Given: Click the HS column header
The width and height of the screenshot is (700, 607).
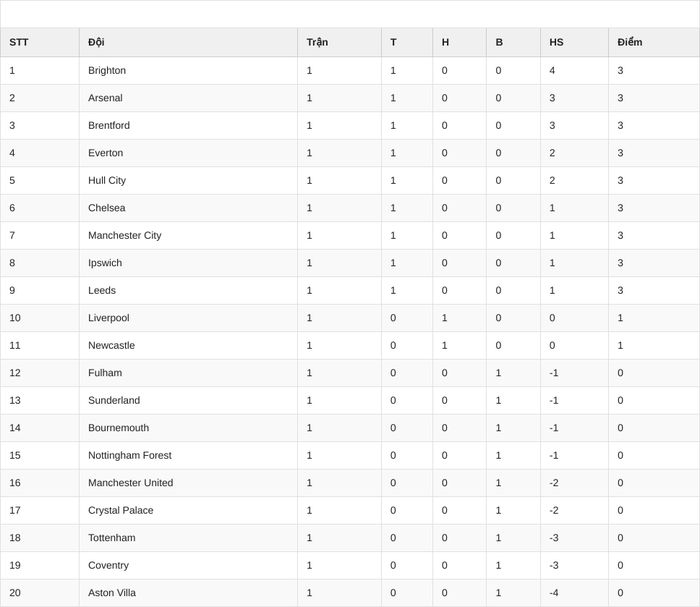Looking at the screenshot, I should pyautogui.click(x=556, y=42).
